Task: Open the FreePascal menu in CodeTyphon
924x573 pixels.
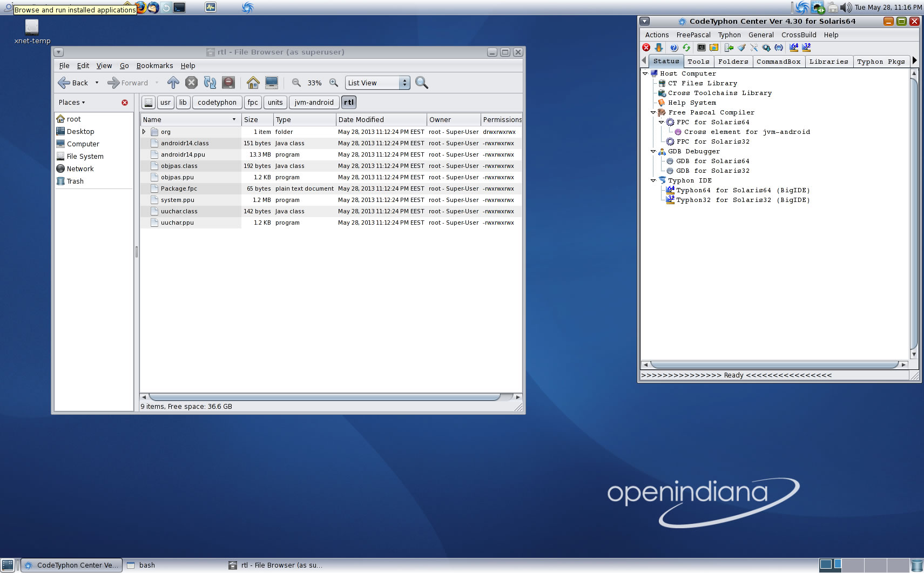Action: point(693,35)
